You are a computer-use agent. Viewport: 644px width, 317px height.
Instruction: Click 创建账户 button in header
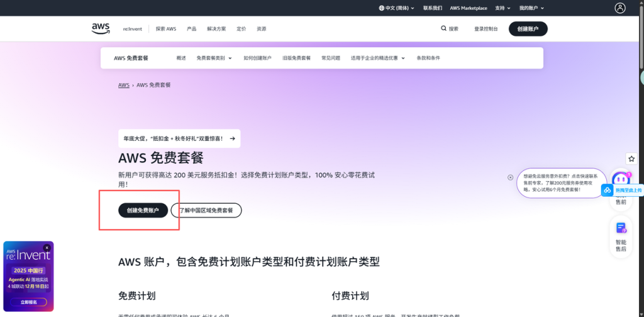[528, 29]
